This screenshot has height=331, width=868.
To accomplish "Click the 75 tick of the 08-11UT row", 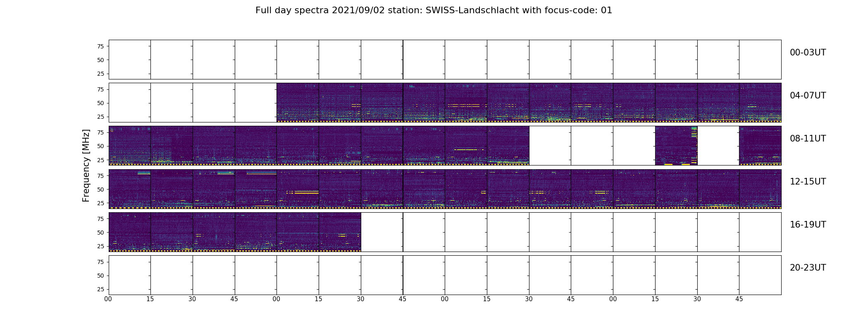I will point(100,132).
